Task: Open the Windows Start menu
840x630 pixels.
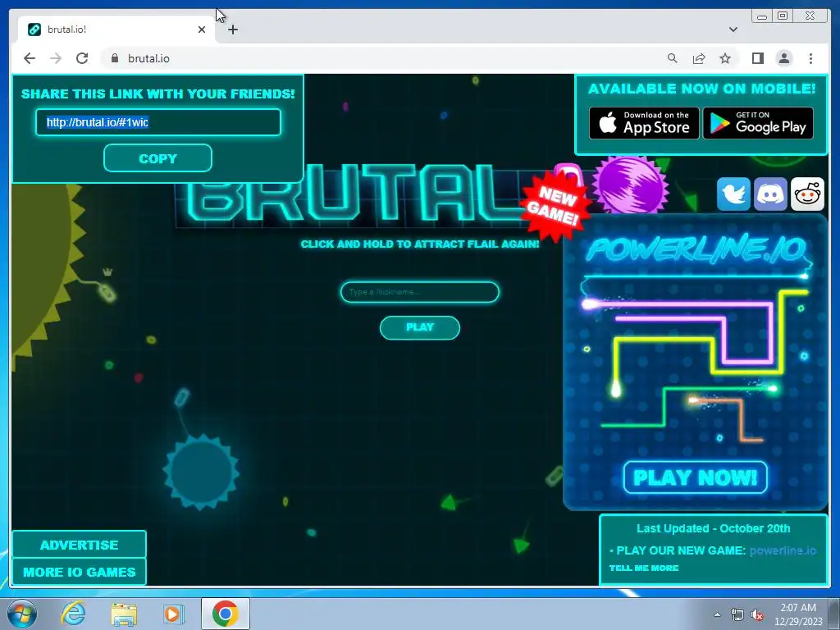Action: (21, 614)
